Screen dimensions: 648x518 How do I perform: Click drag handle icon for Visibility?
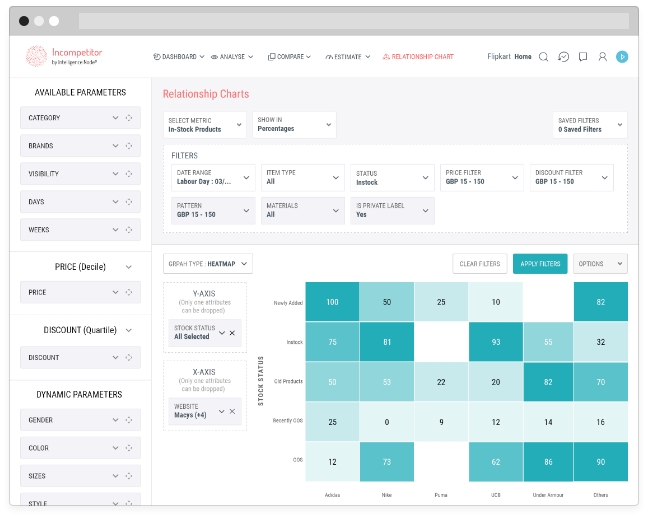point(129,174)
